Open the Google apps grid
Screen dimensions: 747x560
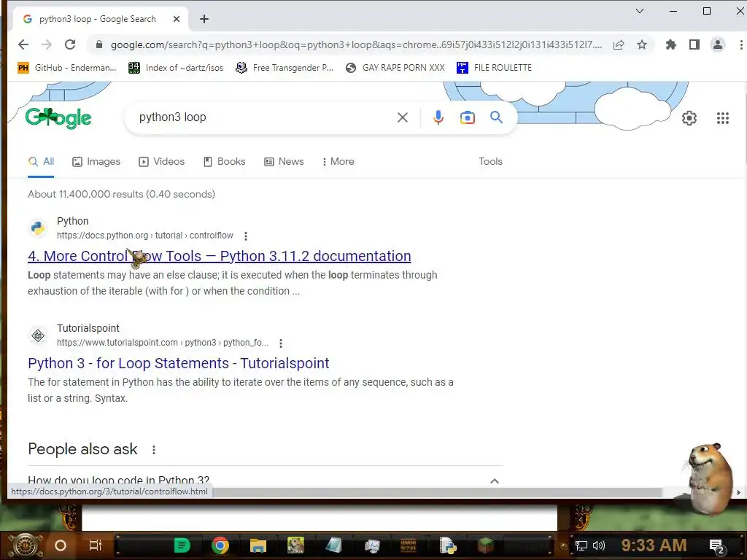pos(723,117)
